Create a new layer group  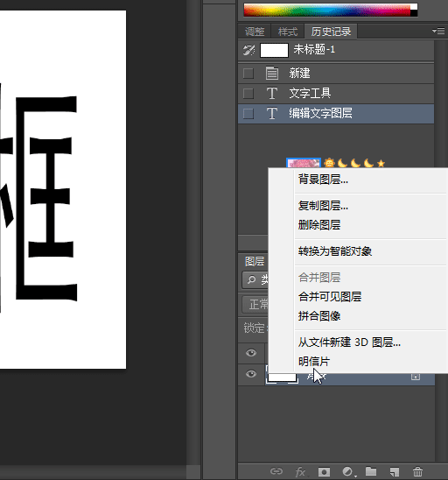point(371,471)
